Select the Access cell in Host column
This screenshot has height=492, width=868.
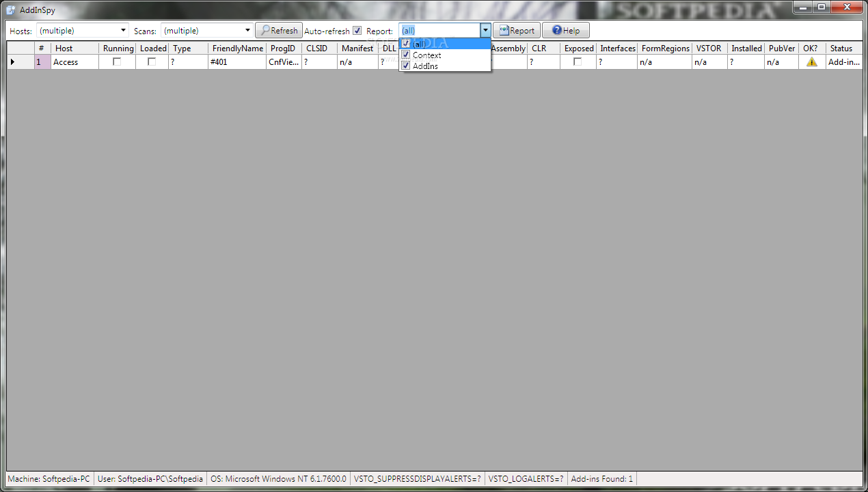point(74,62)
